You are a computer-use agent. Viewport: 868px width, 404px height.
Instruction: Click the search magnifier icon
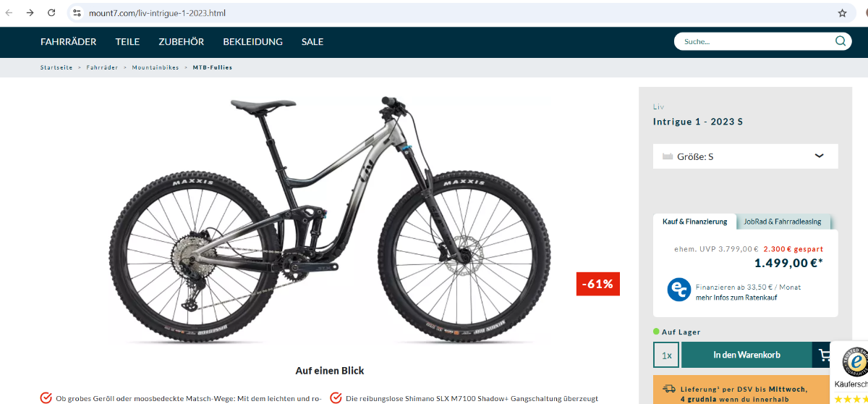(x=840, y=41)
